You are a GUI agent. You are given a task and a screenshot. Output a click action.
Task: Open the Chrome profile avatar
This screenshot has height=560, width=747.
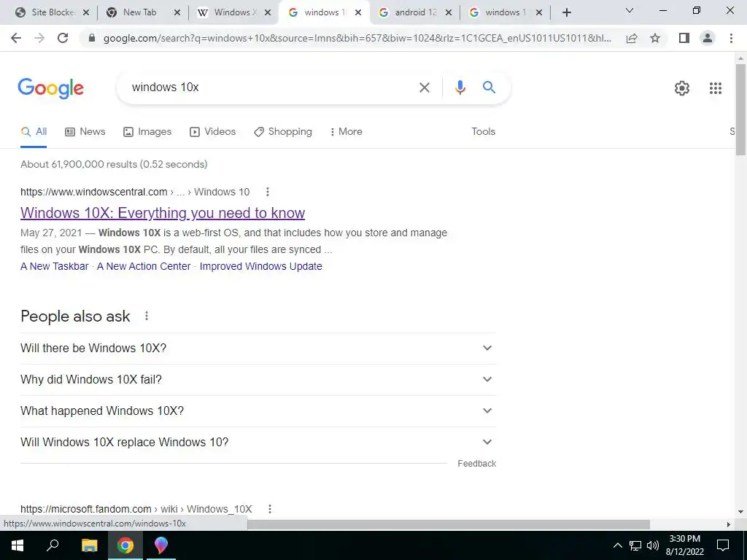tap(708, 38)
